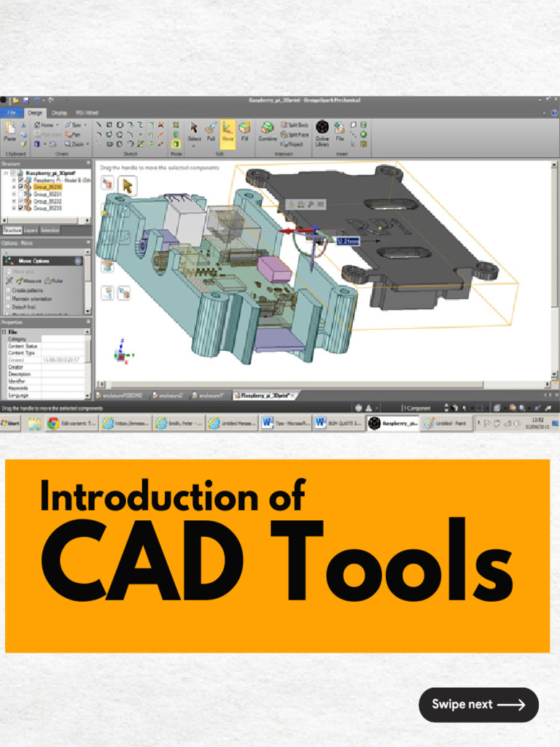Open the File menu tab
Viewport: 560px width, 747px height.
pos(11,112)
